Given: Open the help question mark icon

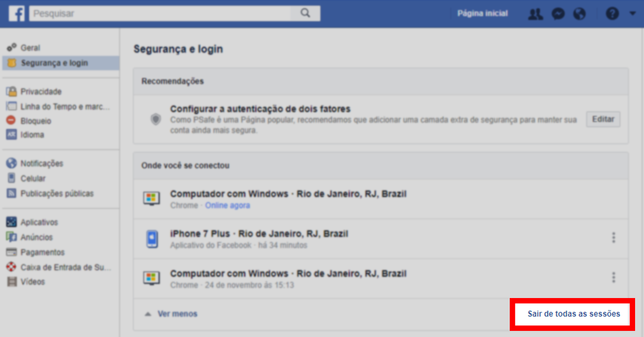Looking at the screenshot, I should (612, 14).
